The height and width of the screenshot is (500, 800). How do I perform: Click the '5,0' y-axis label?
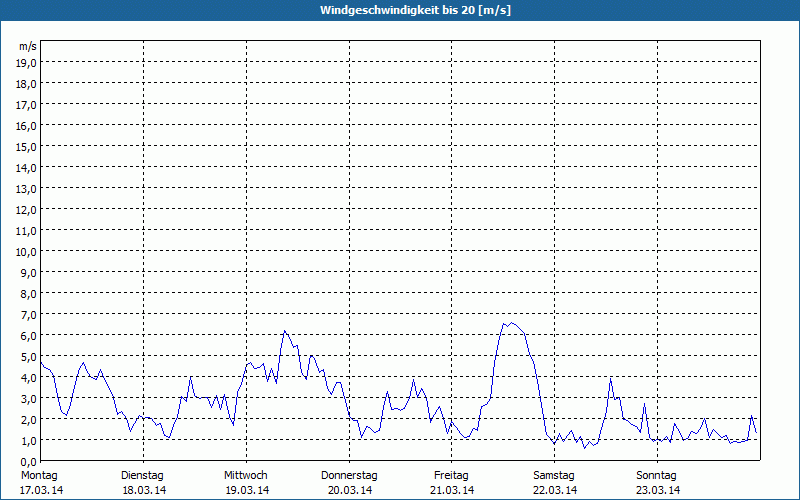tap(29, 357)
